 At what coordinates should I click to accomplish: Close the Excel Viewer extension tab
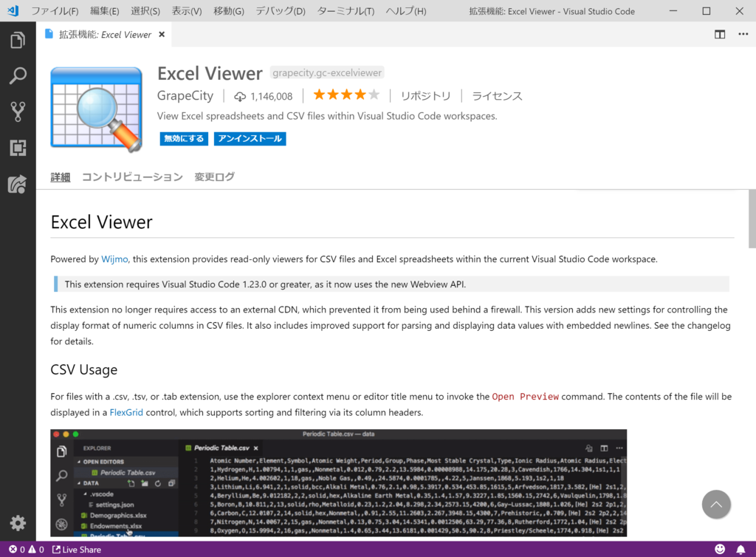point(162,34)
